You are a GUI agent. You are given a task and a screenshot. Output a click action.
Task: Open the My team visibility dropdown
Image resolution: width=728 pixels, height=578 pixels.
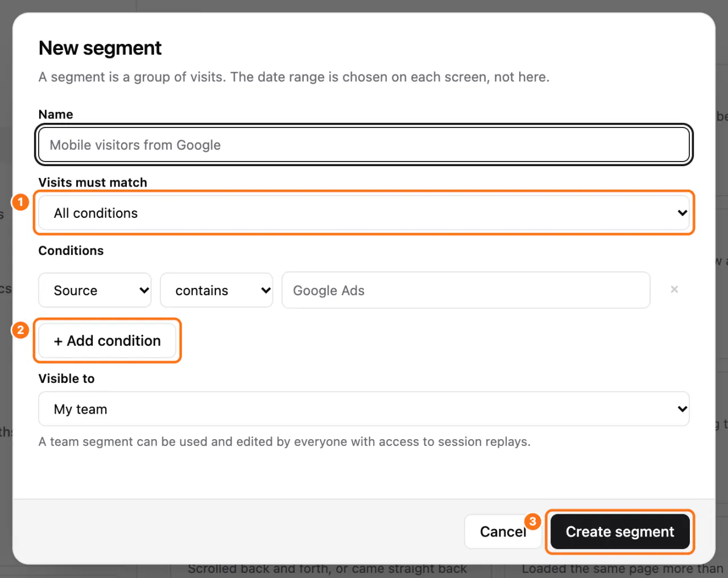364,409
